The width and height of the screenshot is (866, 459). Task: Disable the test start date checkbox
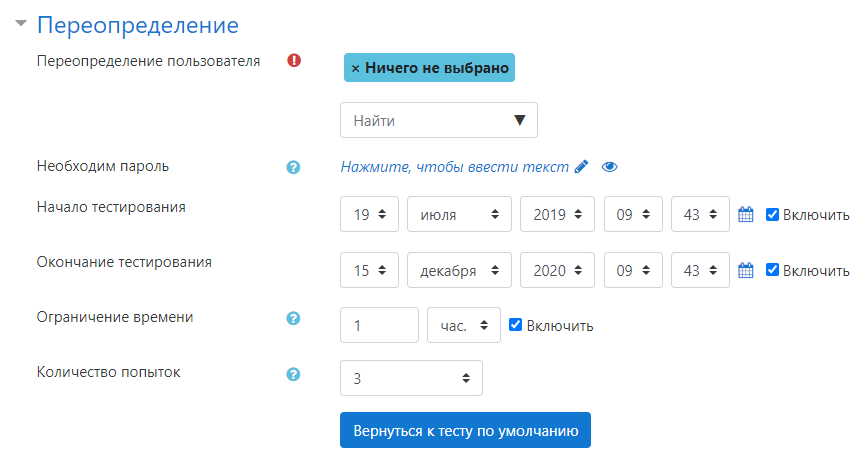click(x=772, y=214)
